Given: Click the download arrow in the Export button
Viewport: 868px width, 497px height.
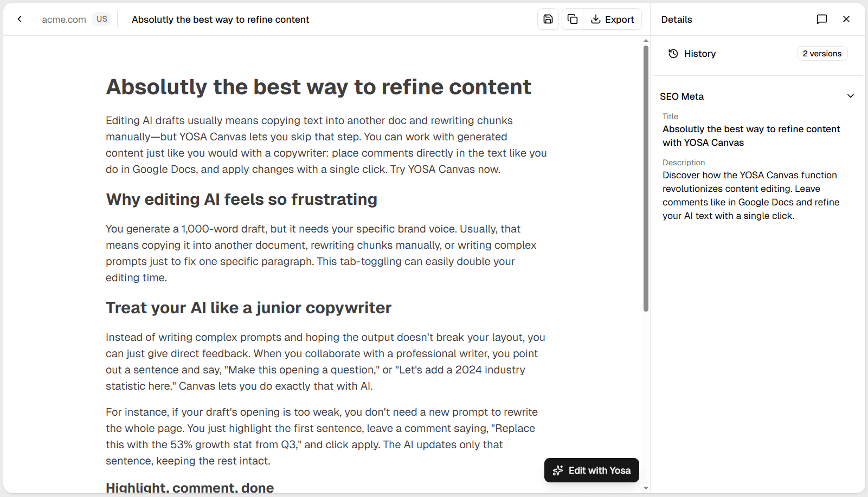Looking at the screenshot, I should 596,19.
